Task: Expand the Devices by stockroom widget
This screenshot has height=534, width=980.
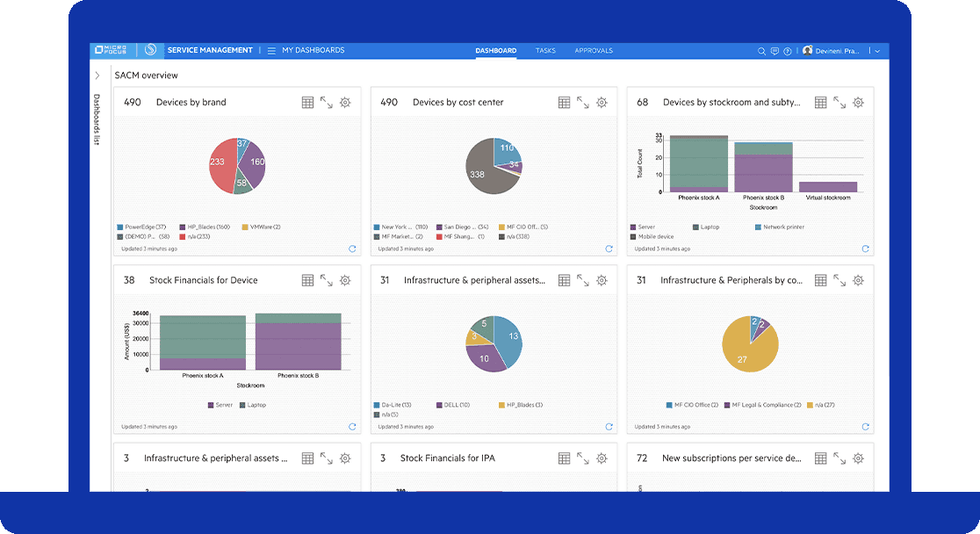Action: (x=839, y=103)
